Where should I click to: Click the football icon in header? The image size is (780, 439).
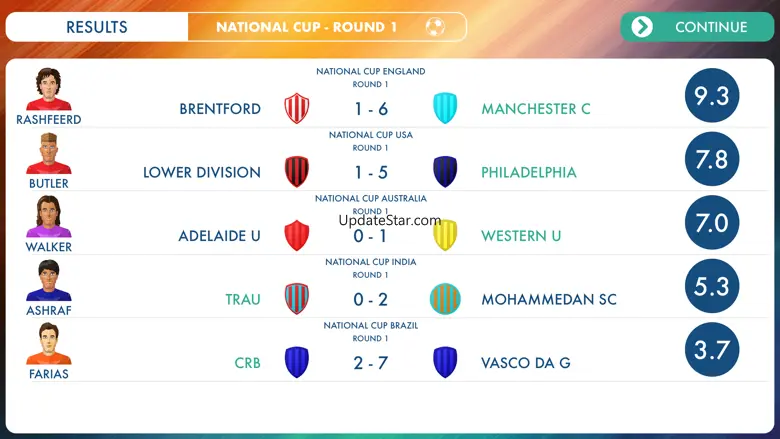[x=435, y=27]
